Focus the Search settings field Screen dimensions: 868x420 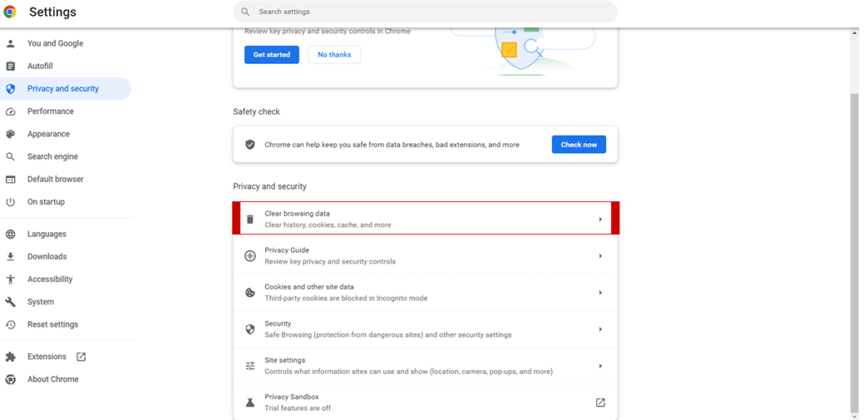click(x=424, y=12)
